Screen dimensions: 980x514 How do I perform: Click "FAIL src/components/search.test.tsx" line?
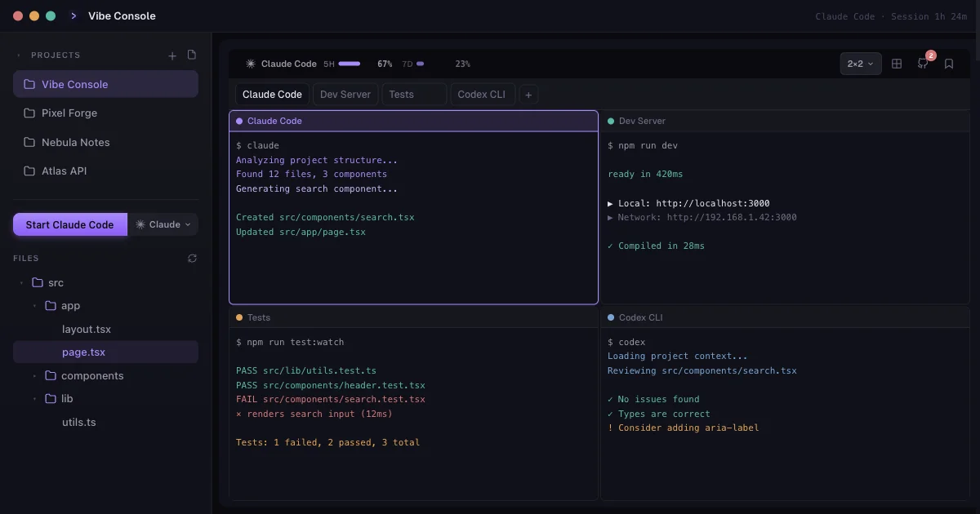click(331, 400)
